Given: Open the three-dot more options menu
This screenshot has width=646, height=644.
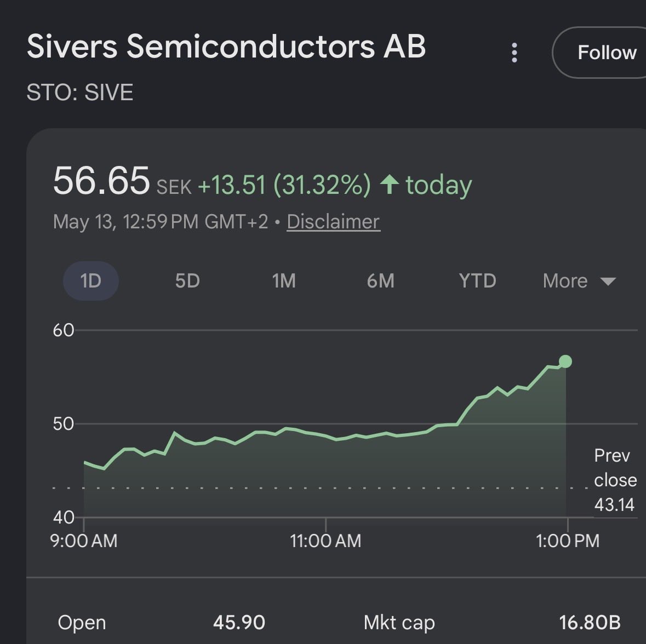Looking at the screenshot, I should click(x=514, y=53).
